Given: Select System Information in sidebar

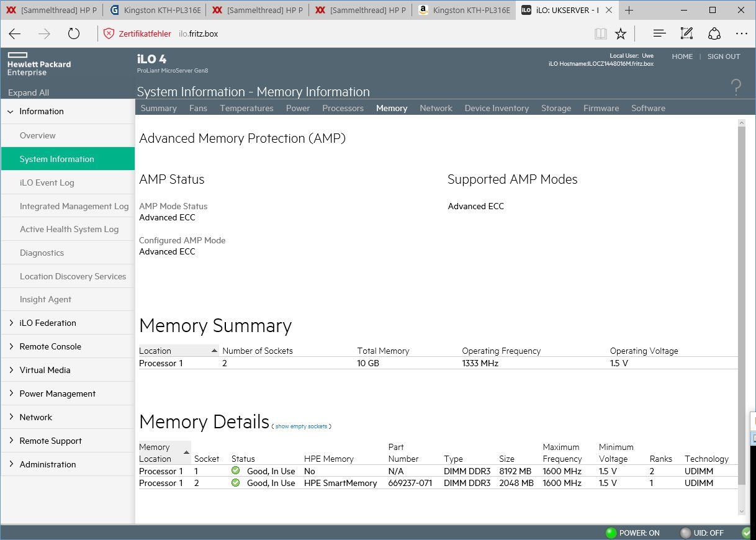Looking at the screenshot, I should pyautogui.click(x=68, y=159).
